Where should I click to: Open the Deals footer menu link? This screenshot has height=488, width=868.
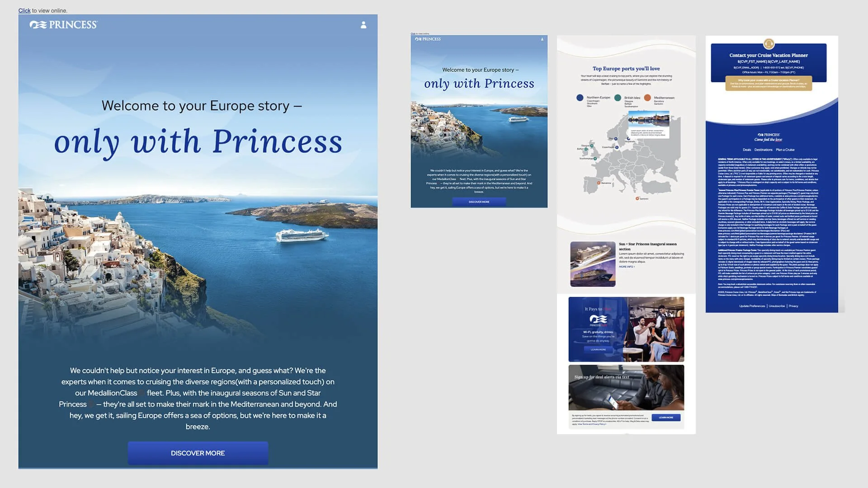pyautogui.click(x=747, y=150)
